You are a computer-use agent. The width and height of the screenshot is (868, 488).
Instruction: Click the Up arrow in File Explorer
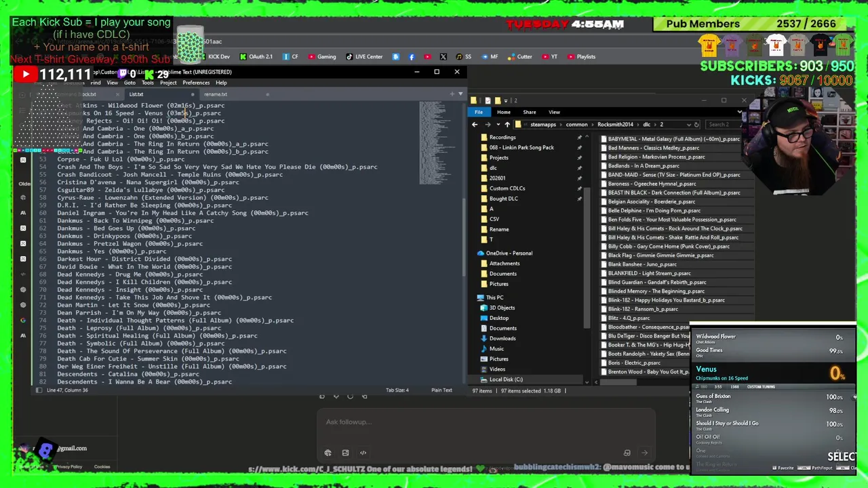coord(507,125)
